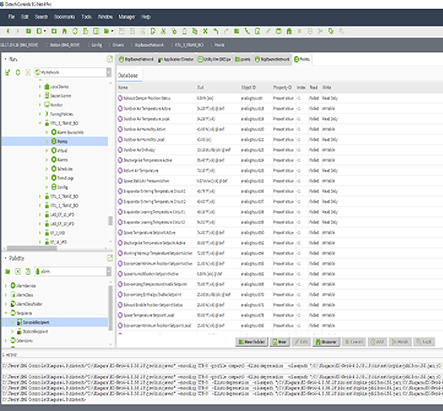Screen dimensions: 443x411
Task: Open the Bookmarks menu
Action: (64, 17)
